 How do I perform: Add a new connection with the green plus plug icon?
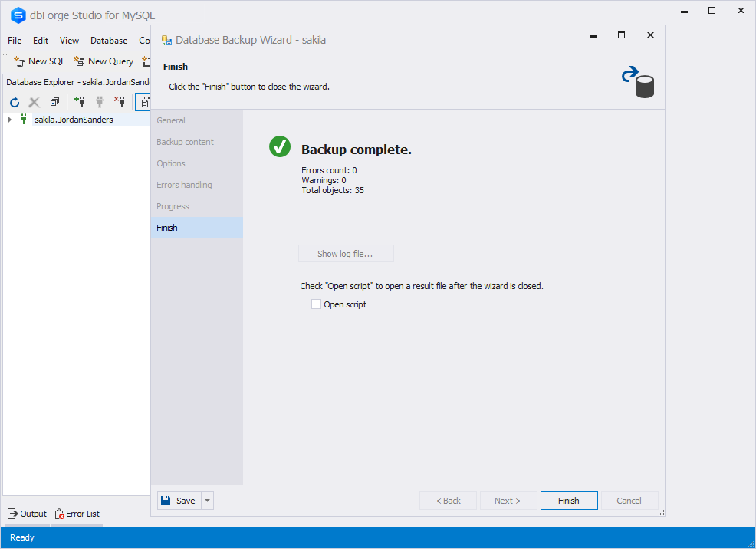click(x=80, y=101)
